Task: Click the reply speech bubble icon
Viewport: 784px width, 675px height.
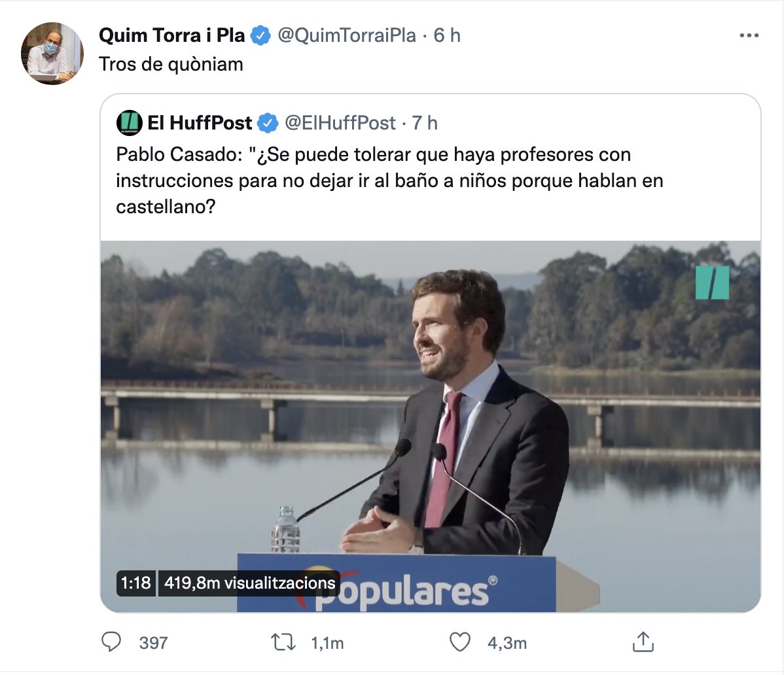Action: 111,642
